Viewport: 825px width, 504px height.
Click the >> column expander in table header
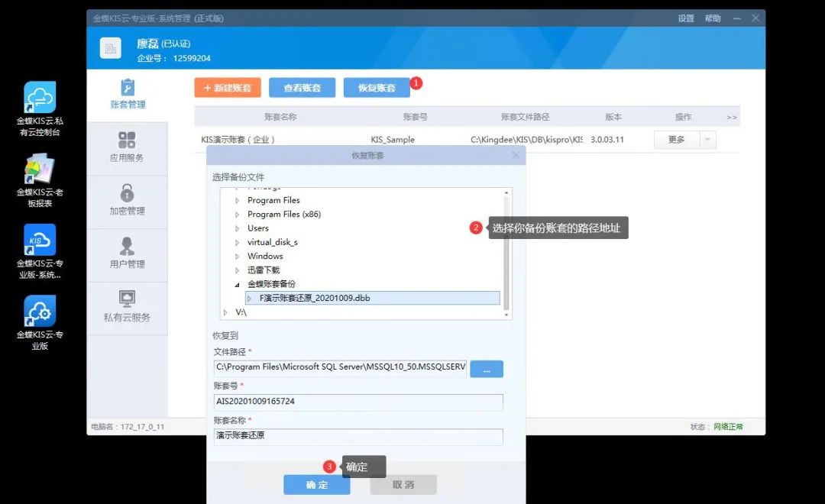pyautogui.click(x=731, y=118)
